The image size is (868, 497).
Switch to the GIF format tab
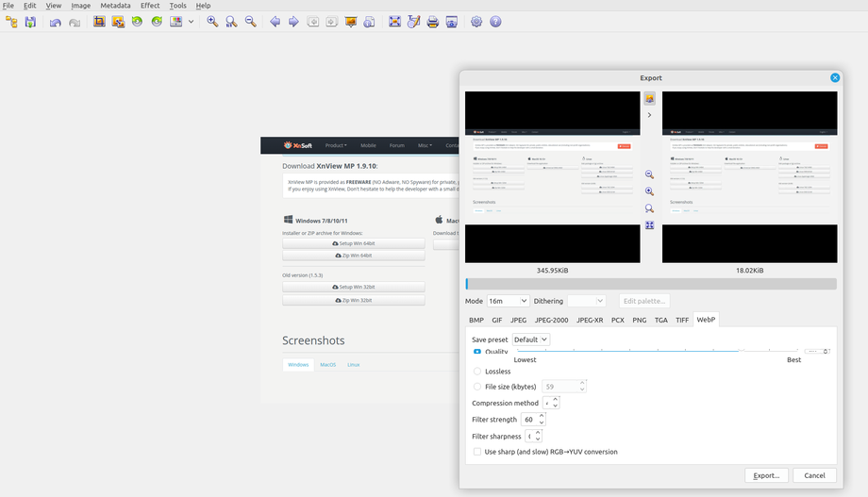pos(497,320)
